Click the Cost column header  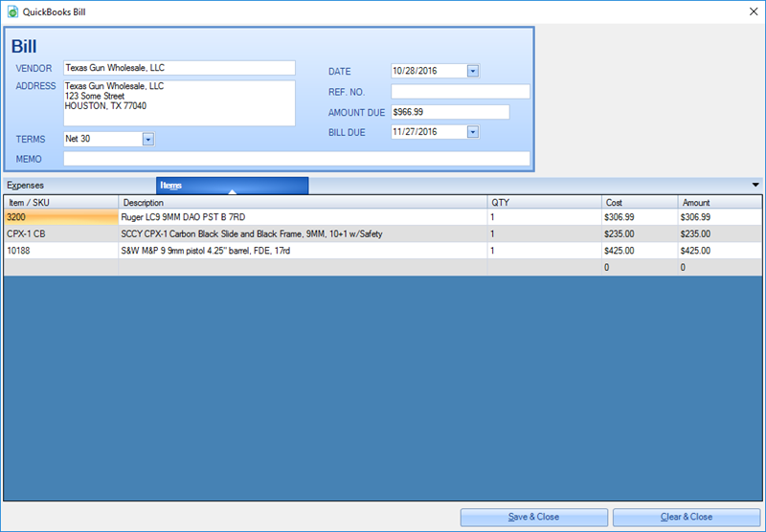pyautogui.click(x=640, y=202)
